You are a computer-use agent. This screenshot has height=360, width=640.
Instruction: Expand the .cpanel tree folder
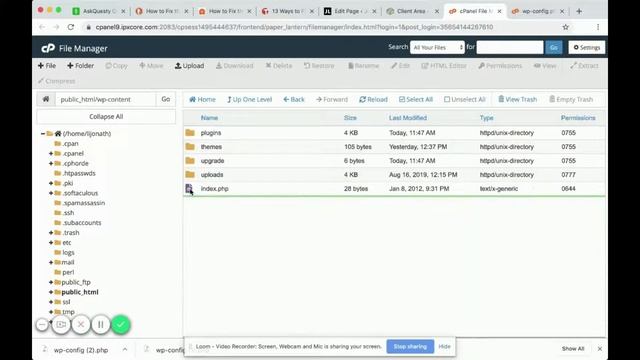tap(51, 153)
